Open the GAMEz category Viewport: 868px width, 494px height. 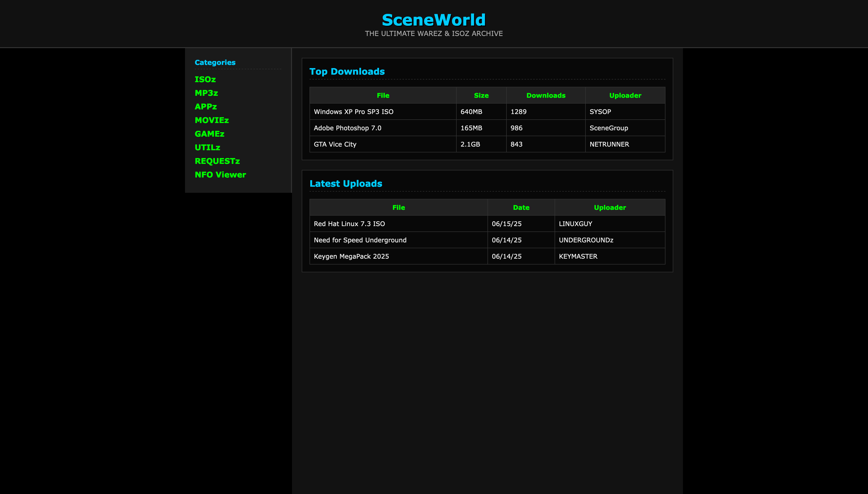209,134
